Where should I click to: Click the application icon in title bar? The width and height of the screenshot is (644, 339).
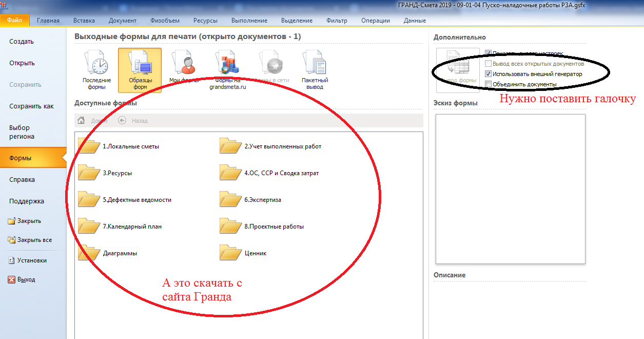4,5
